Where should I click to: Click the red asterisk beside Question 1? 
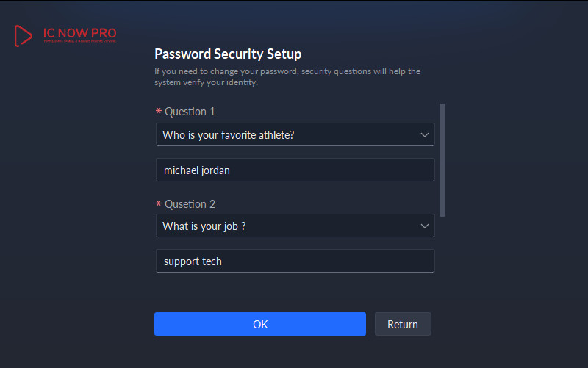pyautogui.click(x=158, y=112)
